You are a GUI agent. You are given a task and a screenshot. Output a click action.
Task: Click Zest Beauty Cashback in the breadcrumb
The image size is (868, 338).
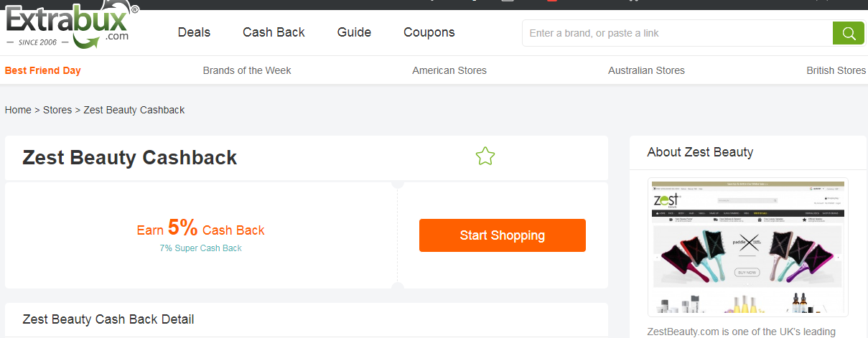tap(134, 110)
